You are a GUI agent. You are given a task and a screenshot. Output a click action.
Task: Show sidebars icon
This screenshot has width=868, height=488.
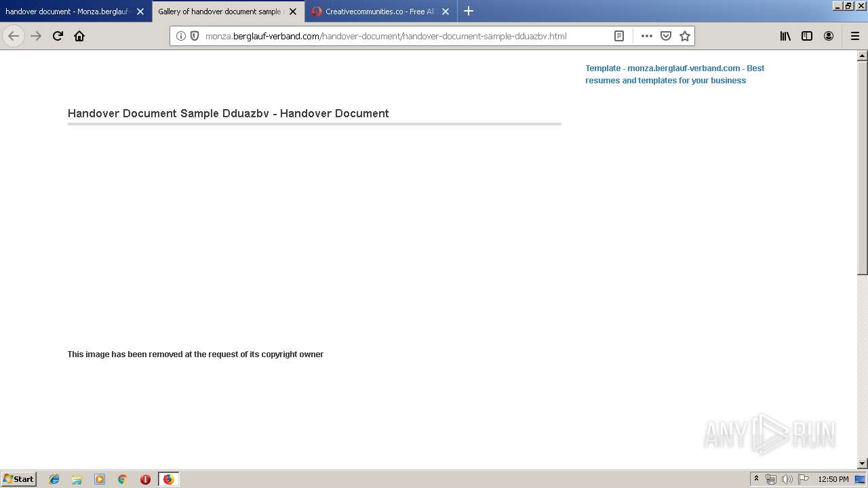pyautogui.click(x=807, y=36)
